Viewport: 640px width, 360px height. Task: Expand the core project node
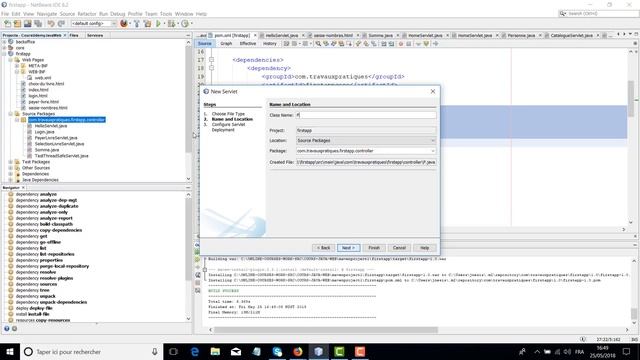point(4,48)
